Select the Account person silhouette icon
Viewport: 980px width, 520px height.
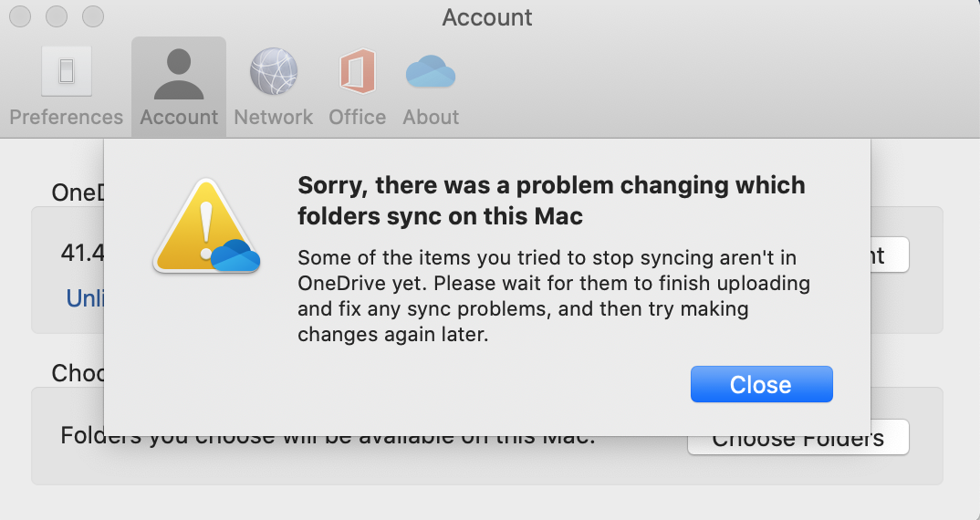tap(179, 73)
